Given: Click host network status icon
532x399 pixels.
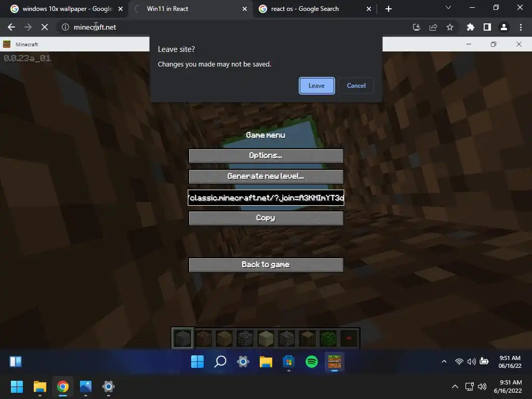Looking at the screenshot, I should [x=470, y=387].
